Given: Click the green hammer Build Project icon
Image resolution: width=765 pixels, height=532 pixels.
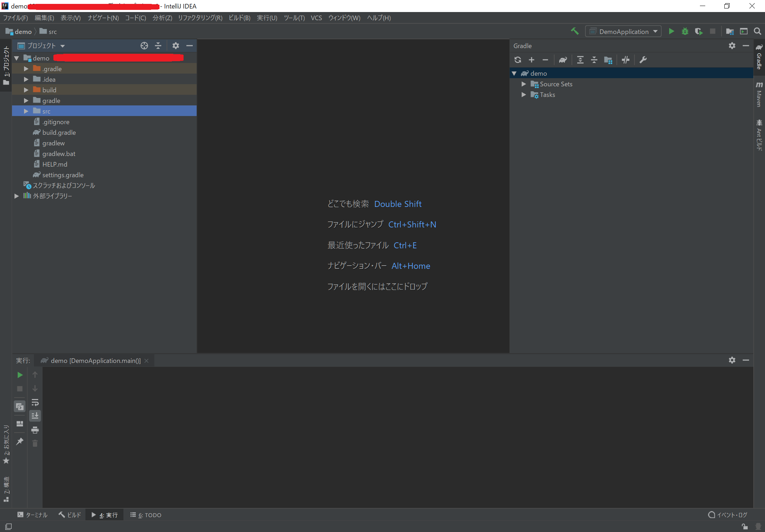Looking at the screenshot, I should pyautogui.click(x=575, y=31).
